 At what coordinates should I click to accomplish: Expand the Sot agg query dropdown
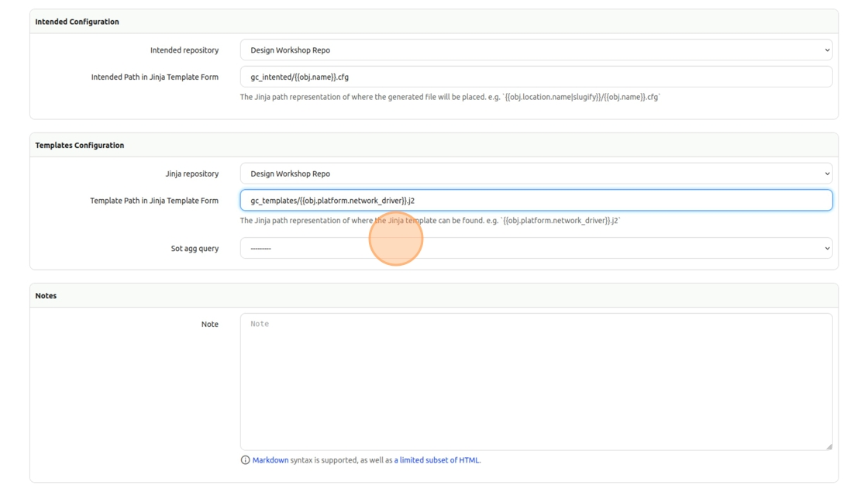(536, 249)
